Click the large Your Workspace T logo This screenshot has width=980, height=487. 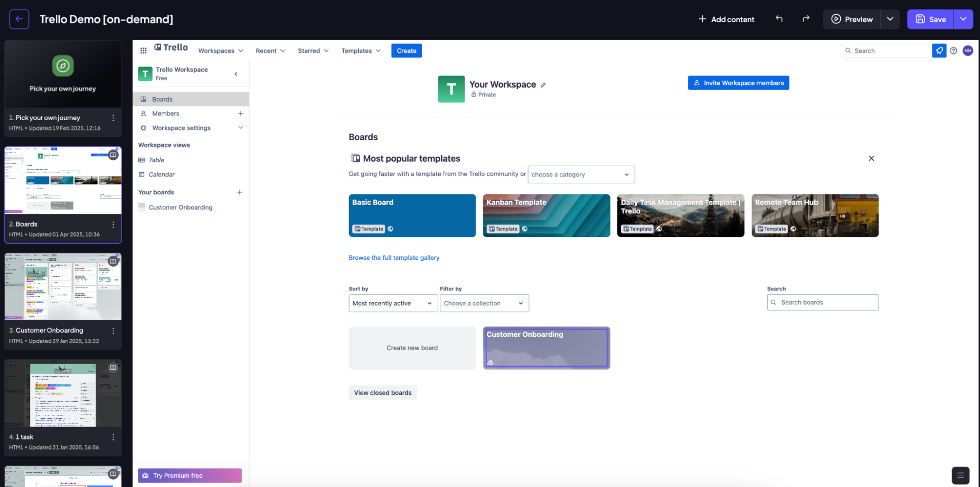(451, 89)
